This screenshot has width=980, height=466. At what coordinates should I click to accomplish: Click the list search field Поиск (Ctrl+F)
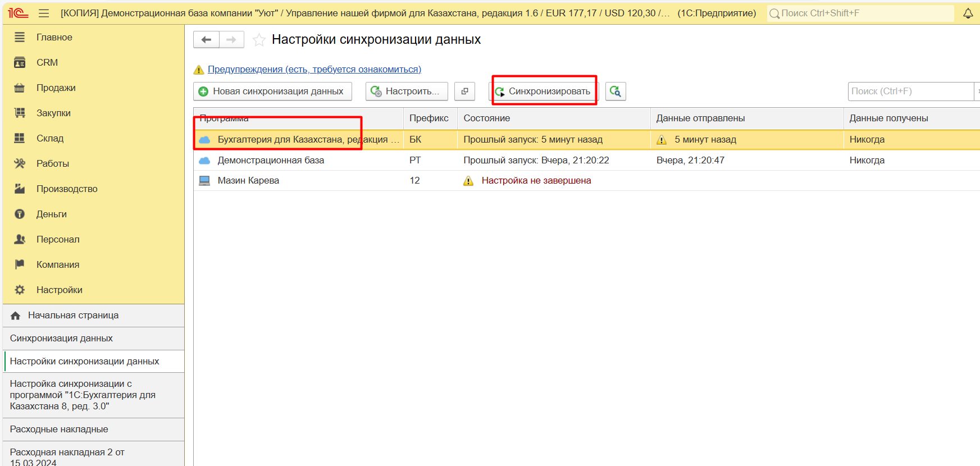pyautogui.click(x=910, y=92)
